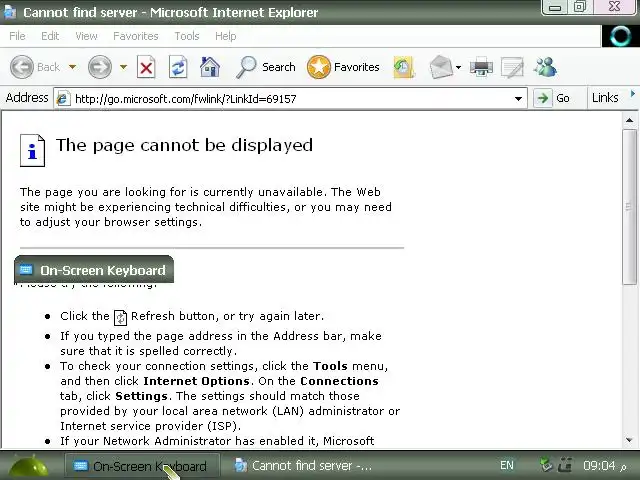The height and width of the screenshot is (480, 640).
Task: Open the View menu
Action: (x=86, y=36)
